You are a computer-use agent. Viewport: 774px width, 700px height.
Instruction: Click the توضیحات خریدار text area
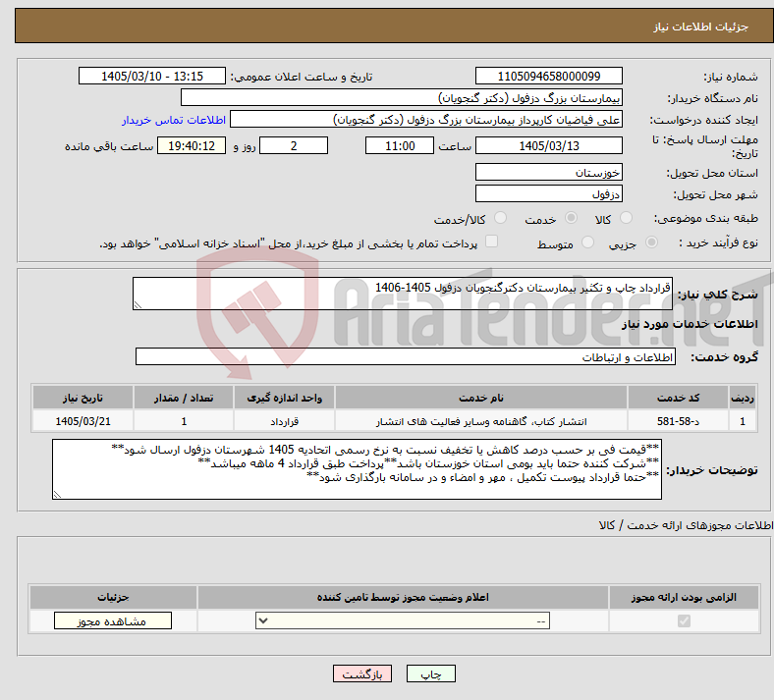357,469
